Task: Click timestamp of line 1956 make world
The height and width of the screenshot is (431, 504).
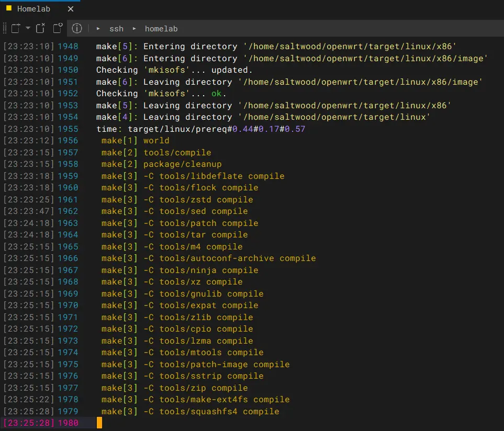Action: pyautogui.click(x=28, y=141)
